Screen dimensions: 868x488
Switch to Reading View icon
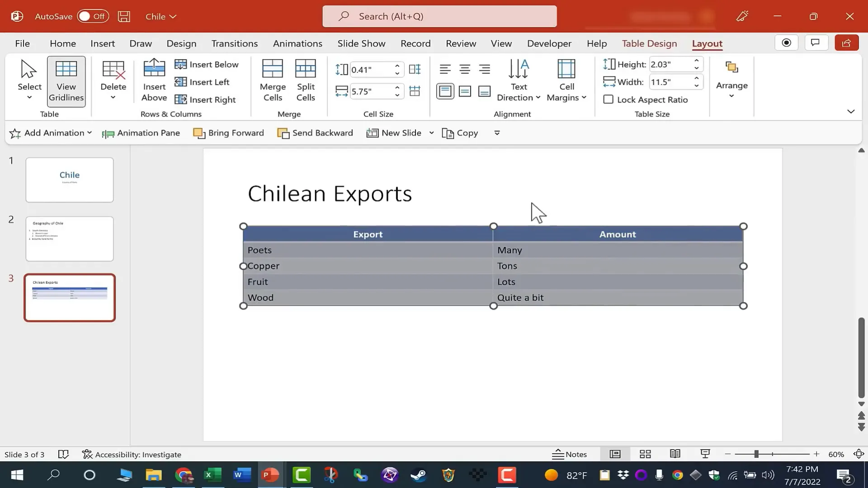675,454
